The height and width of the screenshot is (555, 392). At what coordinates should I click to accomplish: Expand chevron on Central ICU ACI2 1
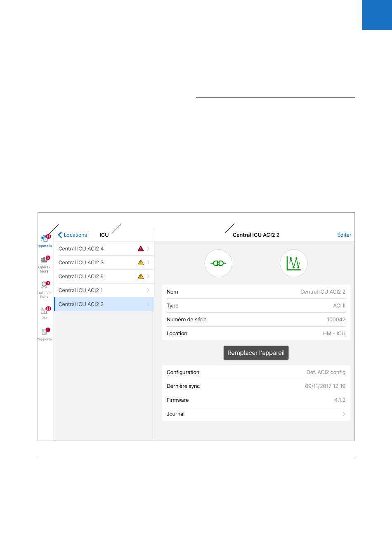click(x=148, y=290)
